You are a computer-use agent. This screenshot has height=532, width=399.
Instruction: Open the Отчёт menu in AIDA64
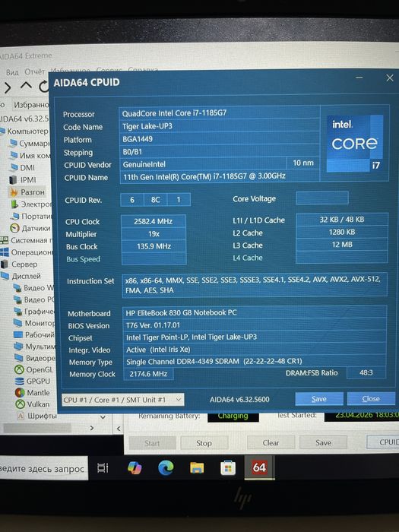35,72
